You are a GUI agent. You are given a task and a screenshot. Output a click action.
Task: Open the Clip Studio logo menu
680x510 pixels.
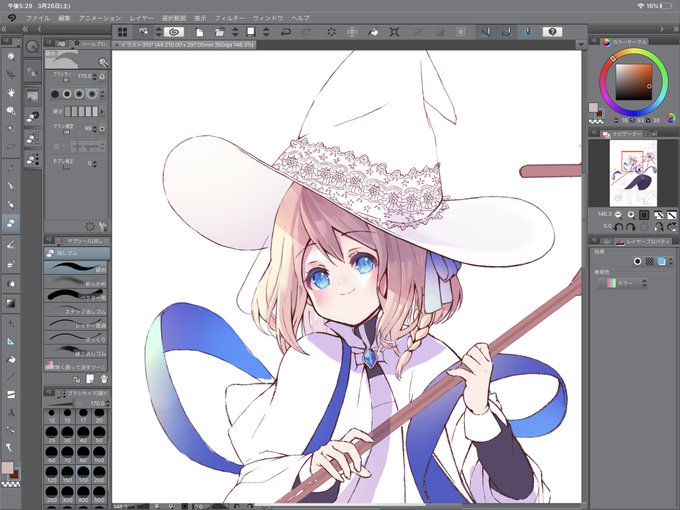(x=12, y=18)
